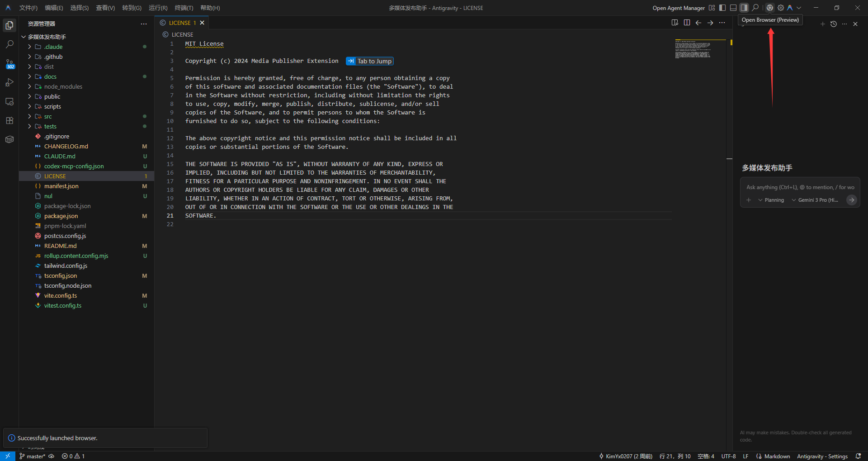
Task: Open chat history clock icon
Action: (834, 24)
